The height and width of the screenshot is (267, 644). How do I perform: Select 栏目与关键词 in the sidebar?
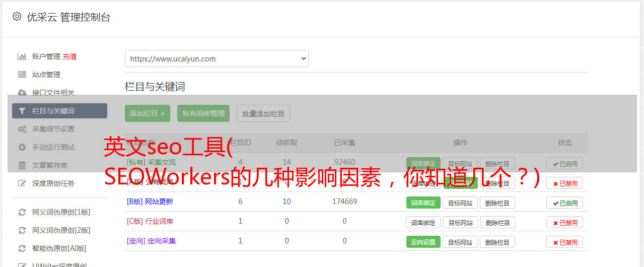click(59, 111)
